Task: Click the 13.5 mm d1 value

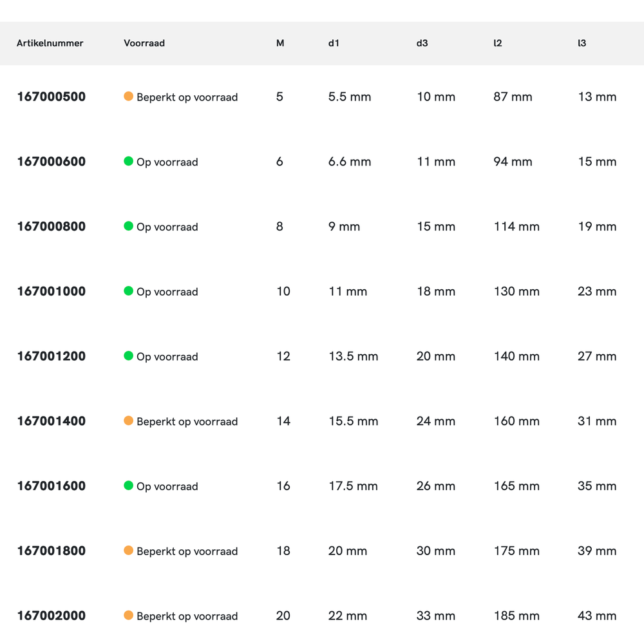Action: 353,356
